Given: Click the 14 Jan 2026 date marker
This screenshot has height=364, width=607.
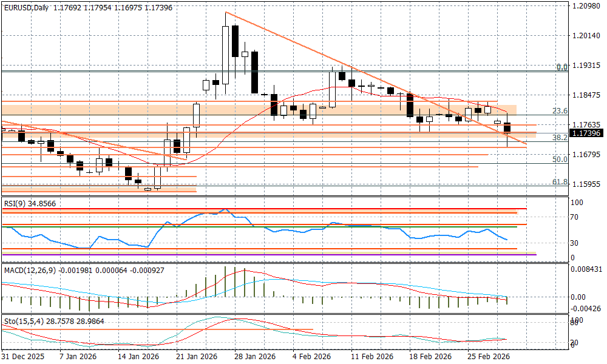Looking at the screenshot, I should coord(139,357).
